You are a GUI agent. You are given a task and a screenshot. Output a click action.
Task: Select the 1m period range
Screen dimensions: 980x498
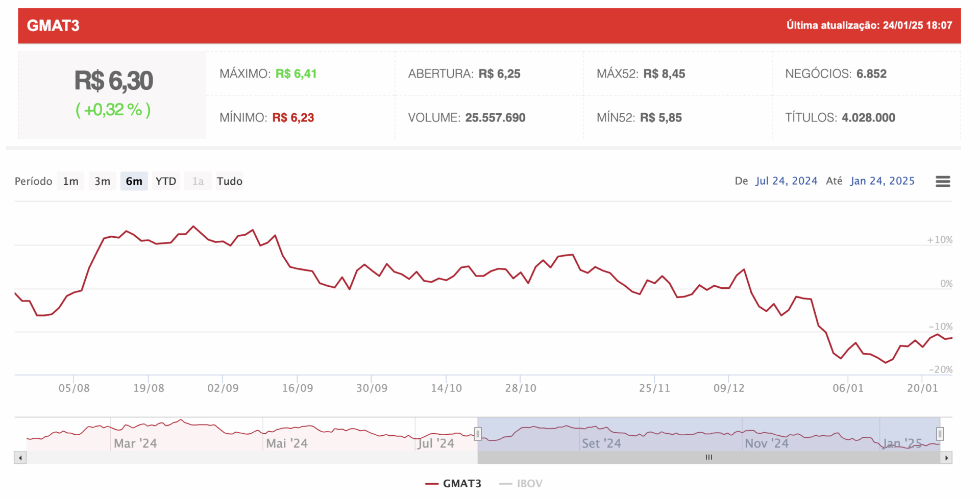[x=70, y=181]
